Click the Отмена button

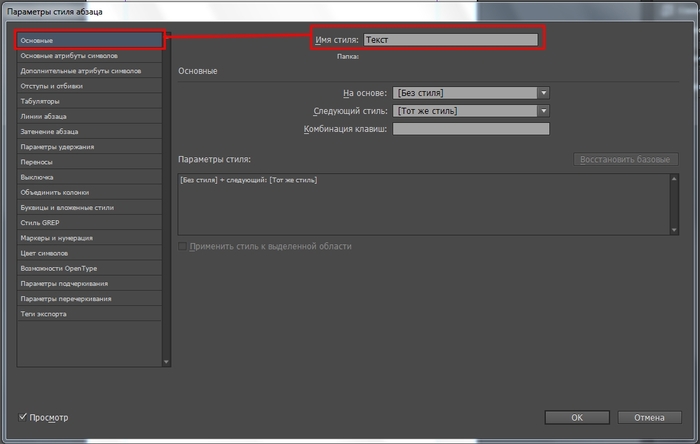tap(649, 417)
